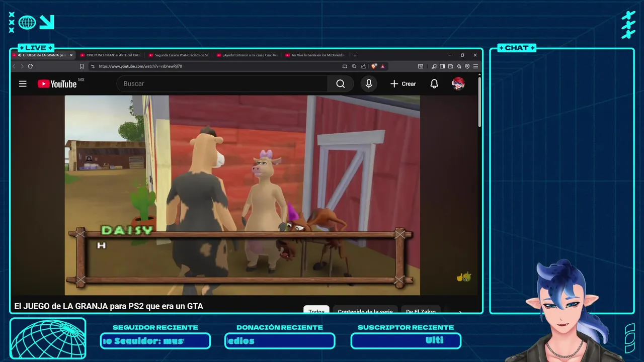The image size is (644, 362).
Task: Open the account avatar menu
Action: click(458, 84)
